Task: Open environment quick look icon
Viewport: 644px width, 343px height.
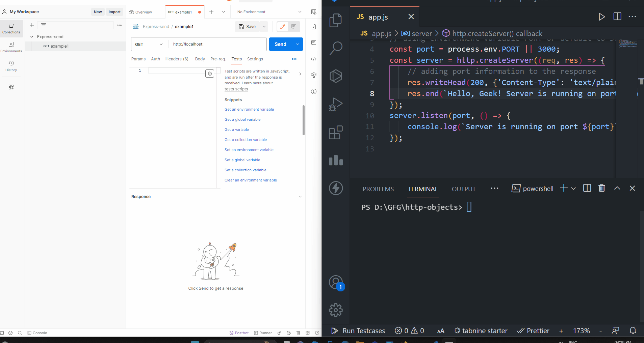Action: [x=314, y=12]
